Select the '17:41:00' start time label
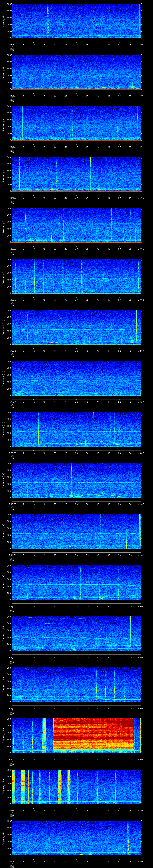The width and height of the screenshot is (153, 868). click(x=12, y=555)
